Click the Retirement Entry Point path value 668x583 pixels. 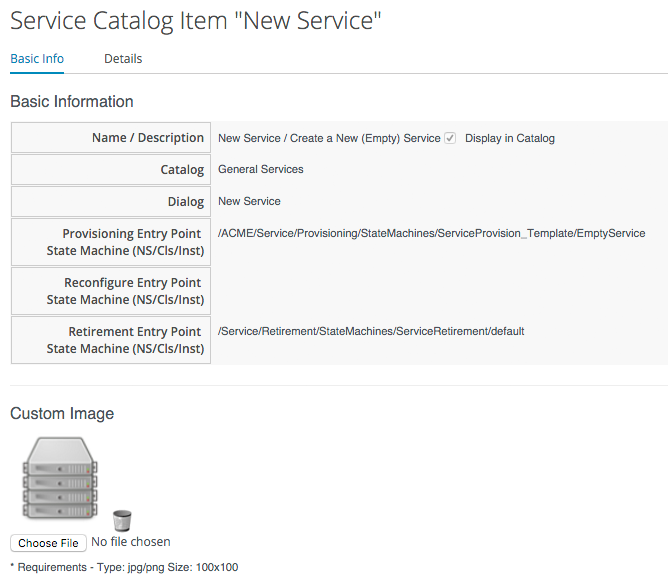[371, 331]
